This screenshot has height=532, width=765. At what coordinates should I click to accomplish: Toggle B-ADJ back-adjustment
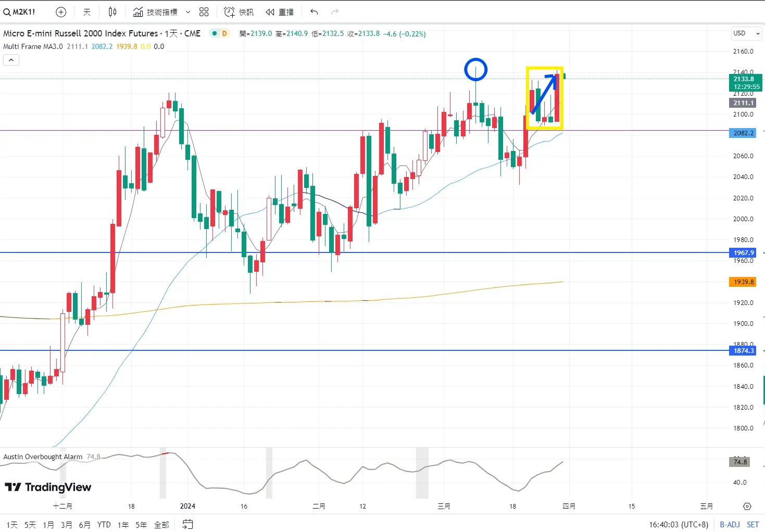[x=730, y=525]
